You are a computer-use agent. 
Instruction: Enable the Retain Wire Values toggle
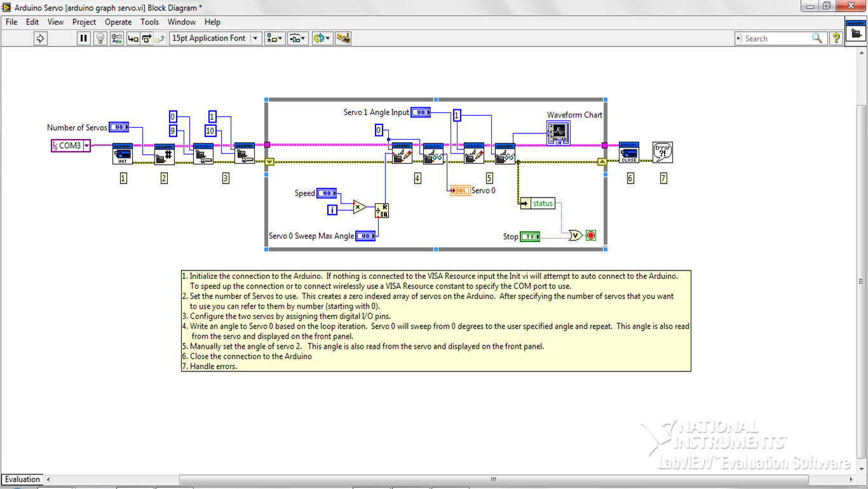click(x=116, y=38)
